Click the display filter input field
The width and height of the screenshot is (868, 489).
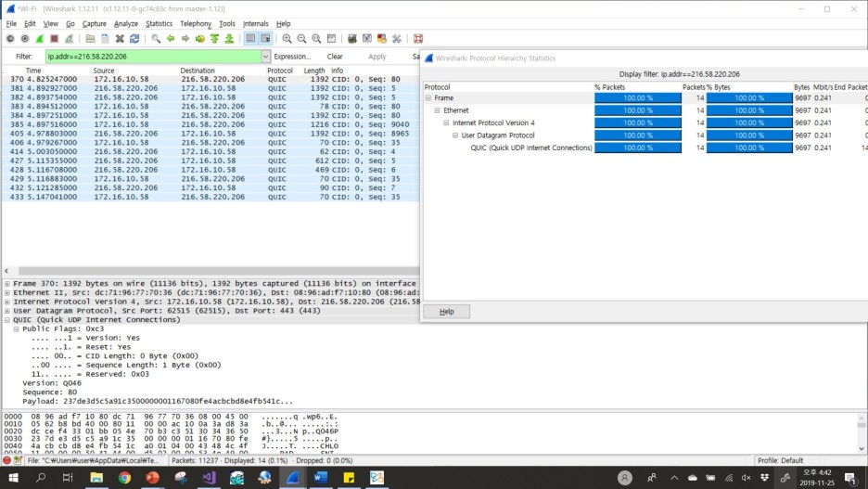pyautogui.click(x=153, y=57)
